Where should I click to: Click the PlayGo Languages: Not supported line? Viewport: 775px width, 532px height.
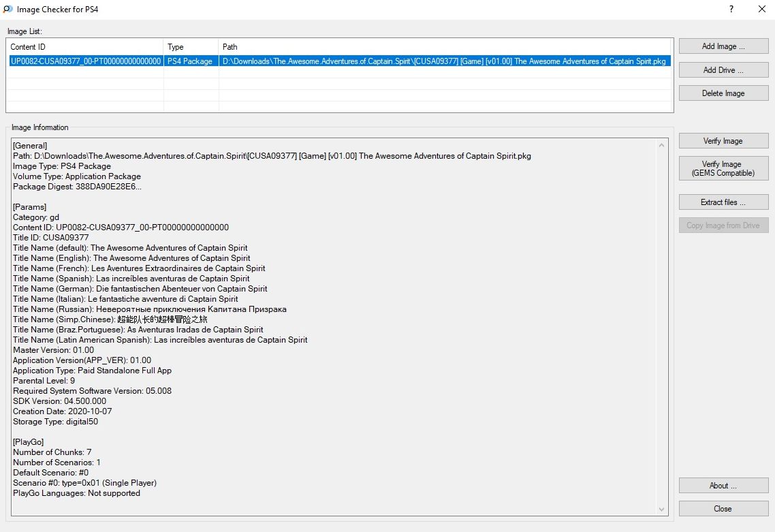pyautogui.click(x=76, y=493)
